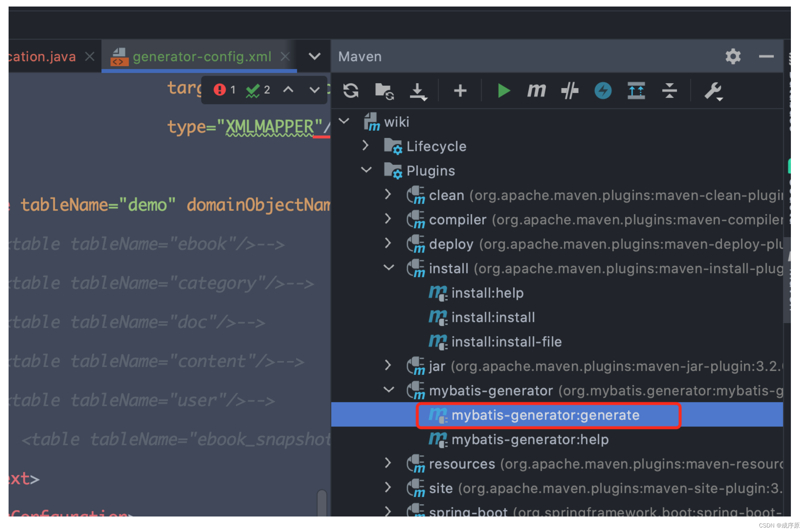806x532 pixels.
Task: Click Download Sources and Documentation icon
Action: 418,91
